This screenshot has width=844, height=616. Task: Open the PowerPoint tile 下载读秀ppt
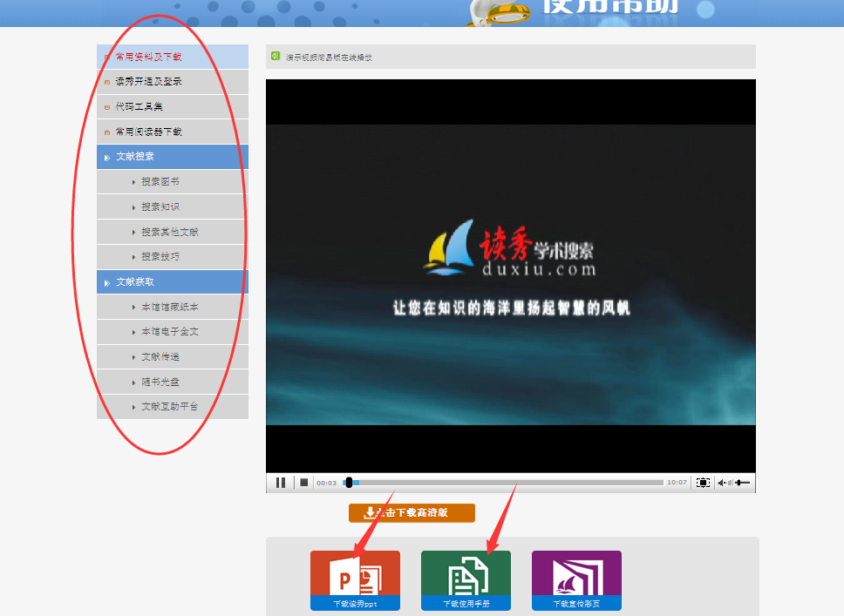pyautogui.click(x=355, y=580)
